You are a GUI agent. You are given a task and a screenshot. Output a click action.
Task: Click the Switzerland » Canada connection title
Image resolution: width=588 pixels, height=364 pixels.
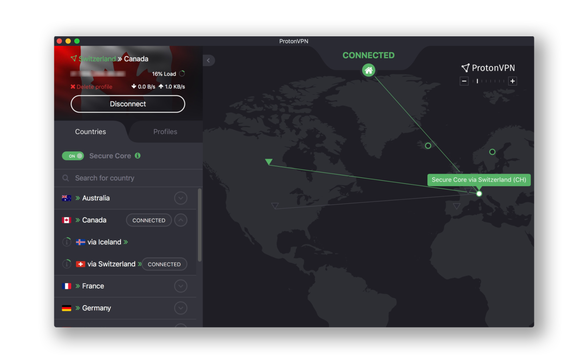pyautogui.click(x=109, y=59)
